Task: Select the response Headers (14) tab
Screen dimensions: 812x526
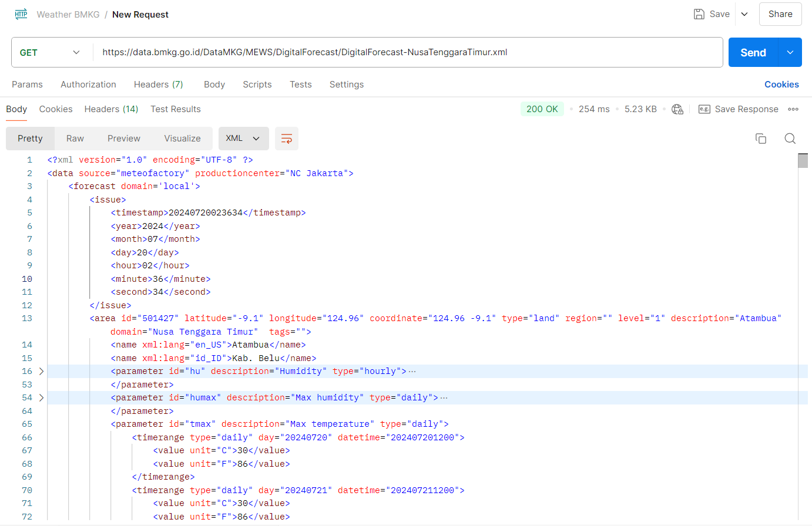Action: pos(111,109)
